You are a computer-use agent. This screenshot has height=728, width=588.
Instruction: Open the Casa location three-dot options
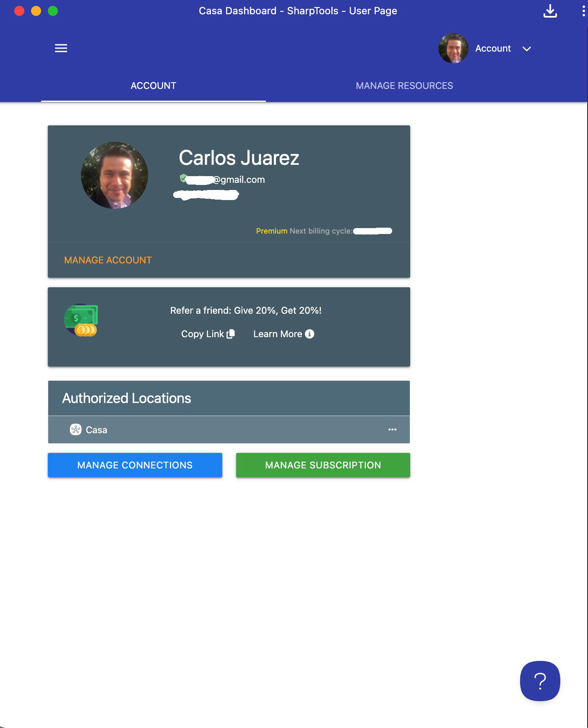[392, 429]
